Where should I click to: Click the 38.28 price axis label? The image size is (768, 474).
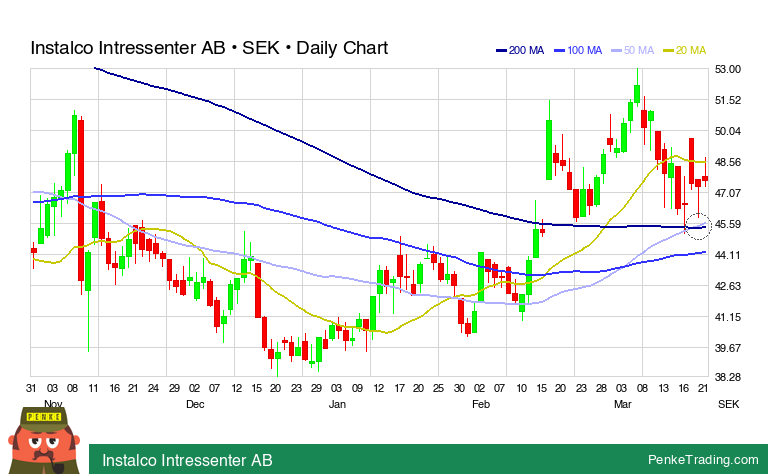coord(728,378)
